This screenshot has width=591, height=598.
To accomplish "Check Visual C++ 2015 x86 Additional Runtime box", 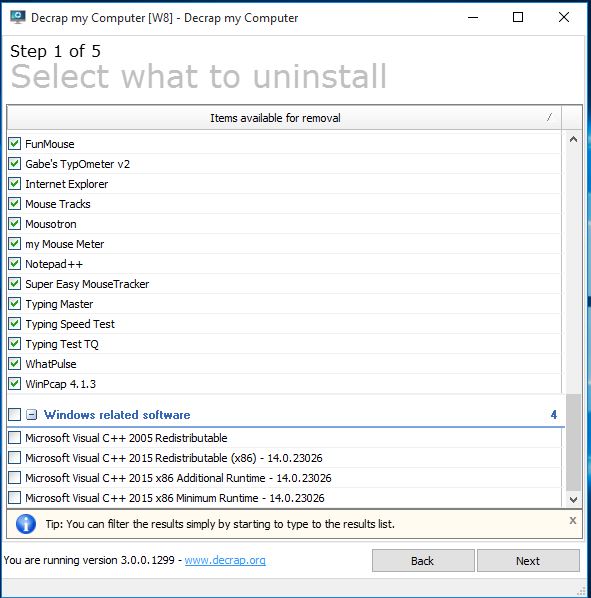I will coord(14,477).
